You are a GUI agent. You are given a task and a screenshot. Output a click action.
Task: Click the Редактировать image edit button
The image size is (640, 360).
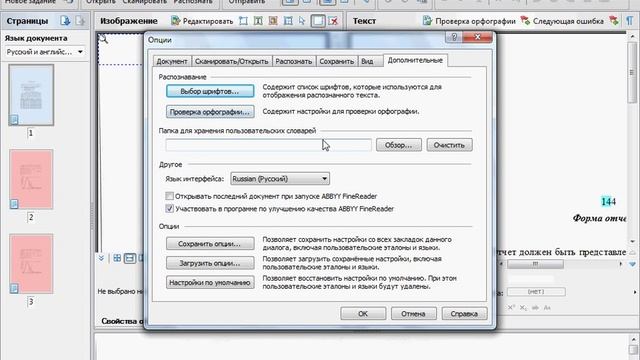[202, 21]
